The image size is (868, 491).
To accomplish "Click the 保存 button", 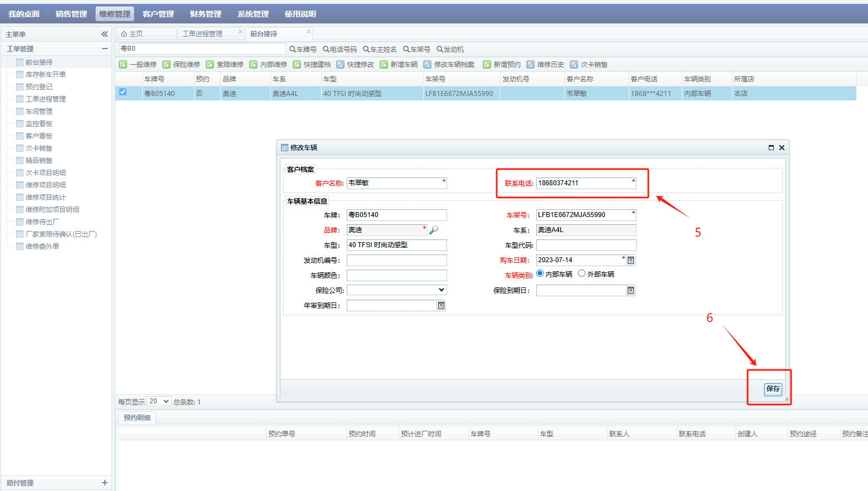I will [773, 389].
